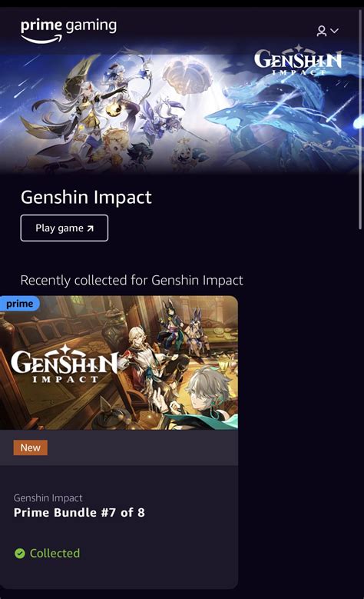Viewport: 364px width, 599px height.
Task: Click the Genshin Impact logo on banner
Action: click(298, 60)
